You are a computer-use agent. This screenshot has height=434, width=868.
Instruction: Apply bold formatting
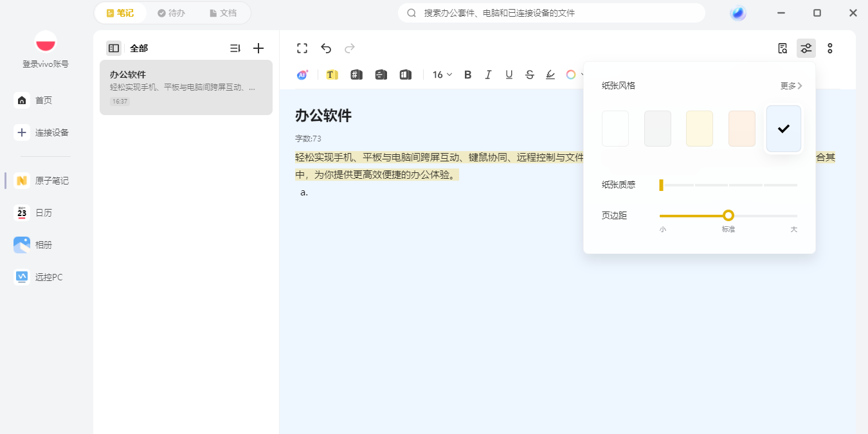click(x=468, y=75)
